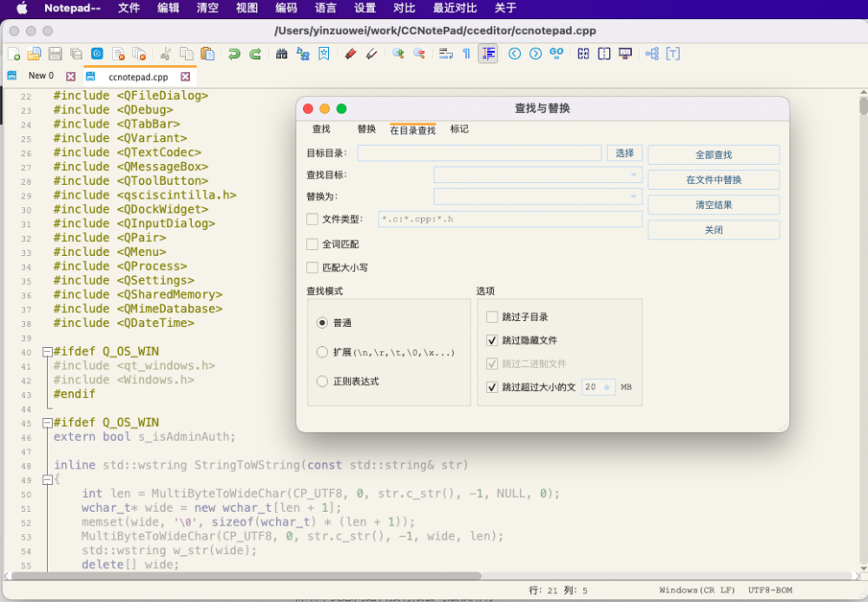Uncheck the 跳过隐藏文件 option
This screenshot has height=602, width=868.
492,341
